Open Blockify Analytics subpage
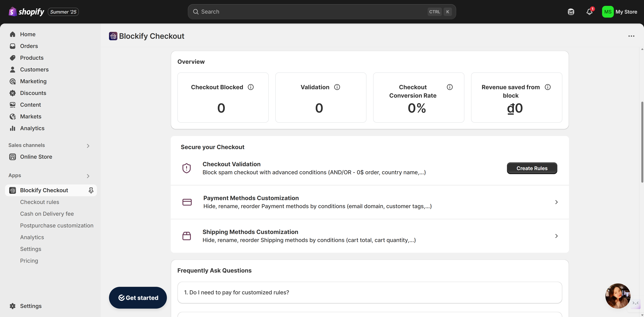Viewport: 644px width, 317px height. 32,237
